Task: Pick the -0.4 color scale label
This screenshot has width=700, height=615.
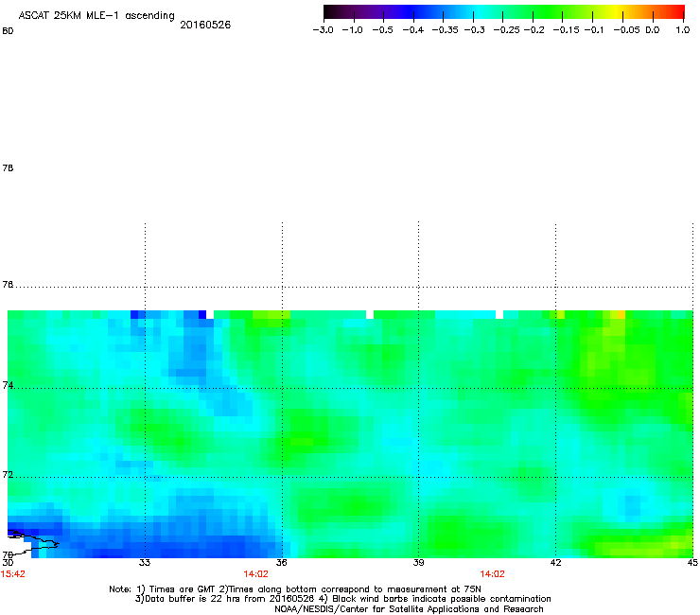Action: pyautogui.click(x=413, y=30)
